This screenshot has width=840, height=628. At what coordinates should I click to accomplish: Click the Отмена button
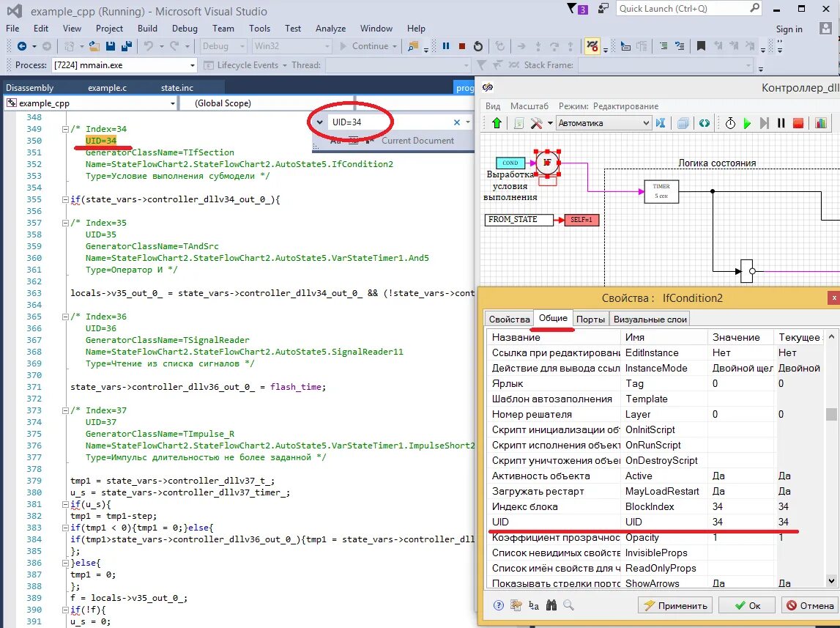tap(809, 605)
